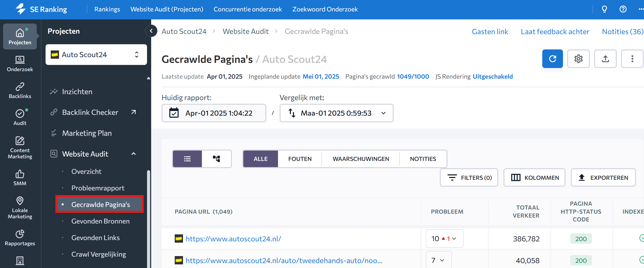Open Audit sidebar section
The height and width of the screenshot is (268, 644).
pos(20,117)
